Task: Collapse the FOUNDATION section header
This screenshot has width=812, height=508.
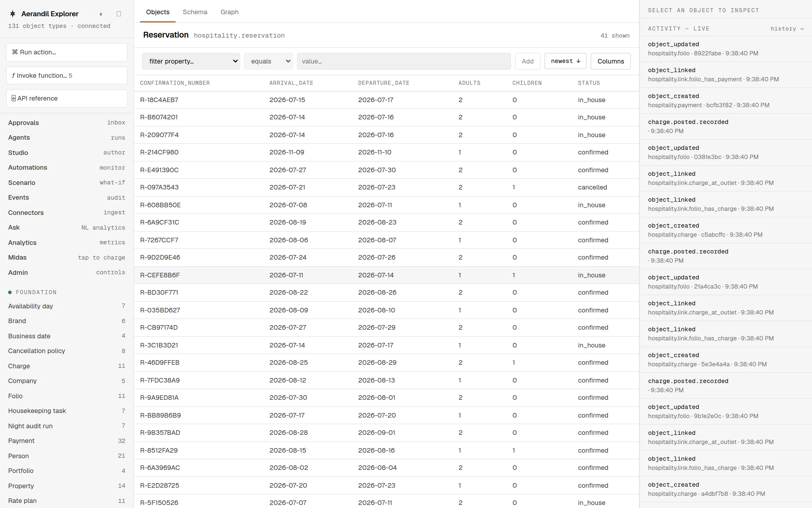Action: 32,292
